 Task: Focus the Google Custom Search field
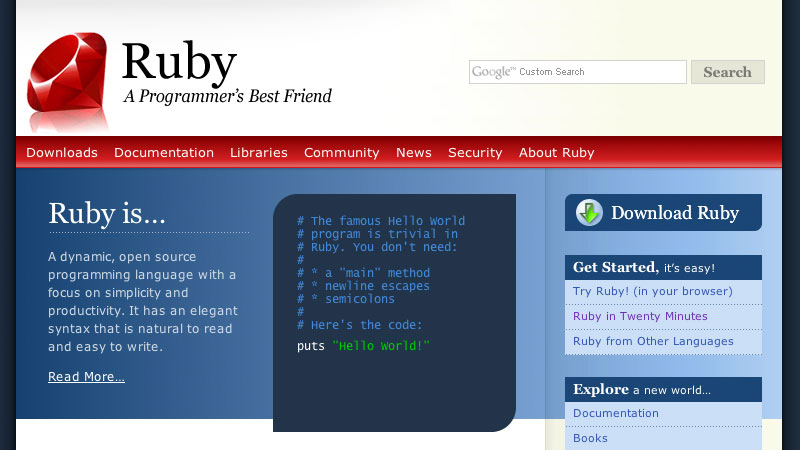[x=578, y=72]
